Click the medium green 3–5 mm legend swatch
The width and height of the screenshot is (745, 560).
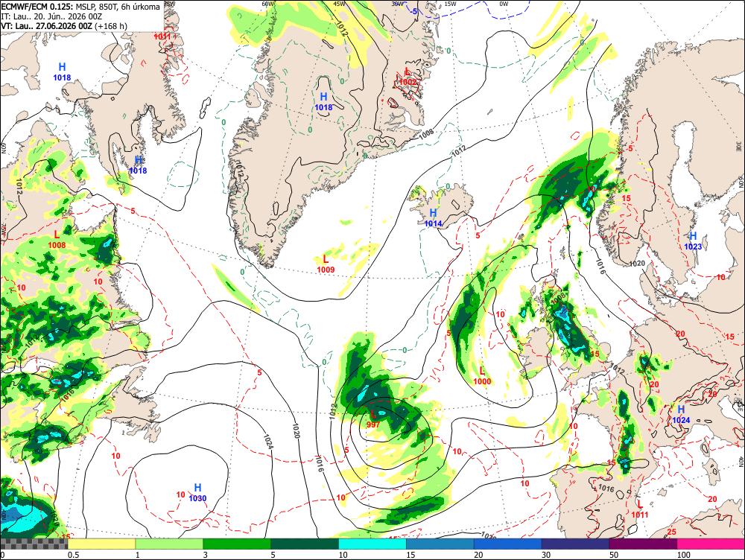click(x=237, y=544)
